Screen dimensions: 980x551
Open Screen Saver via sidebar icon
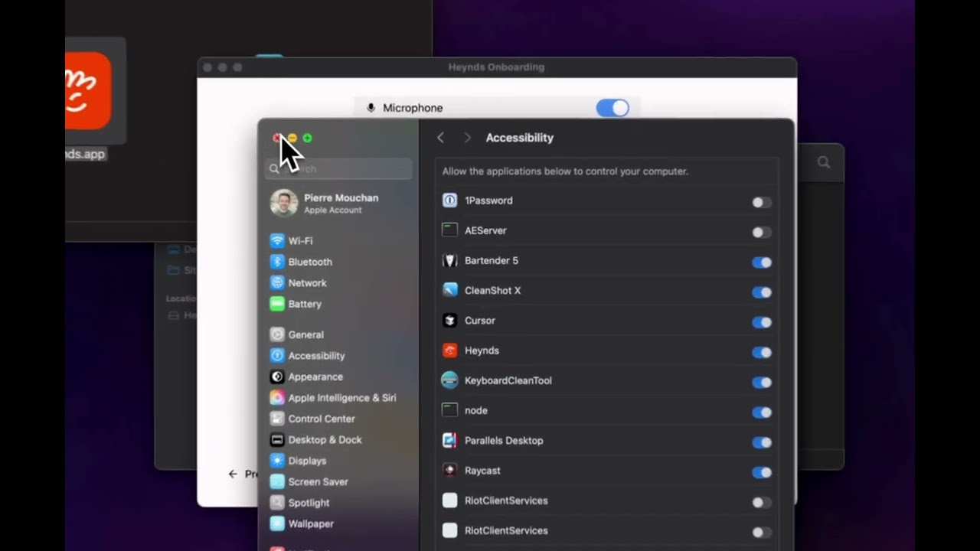point(276,482)
